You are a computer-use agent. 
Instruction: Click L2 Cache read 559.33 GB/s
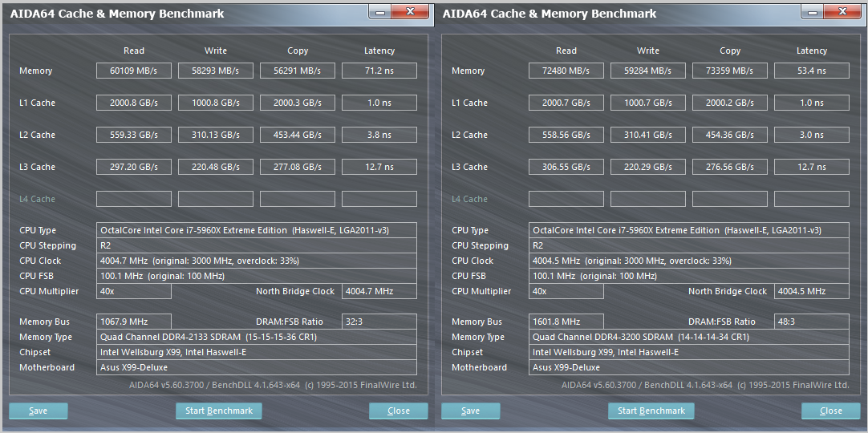[134, 135]
